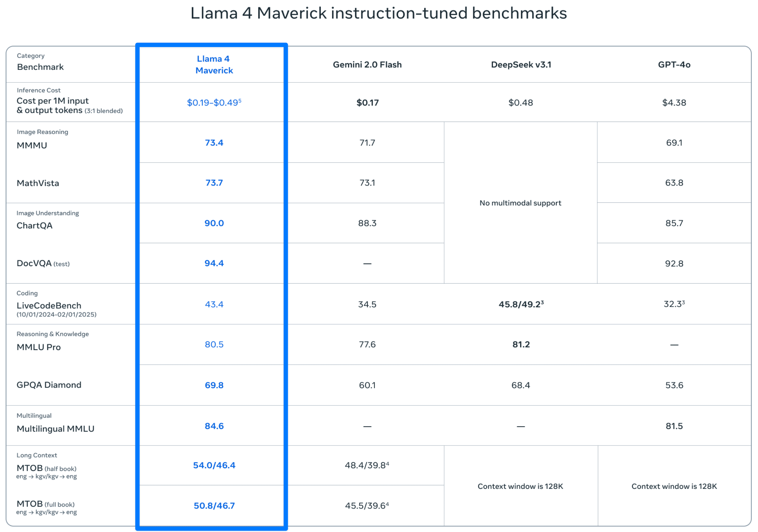Image resolution: width=758 pixels, height=532 pixels.
Task: Click the "No multimodal support" cell
Action: pyautogui.click(x=520, y=203)
